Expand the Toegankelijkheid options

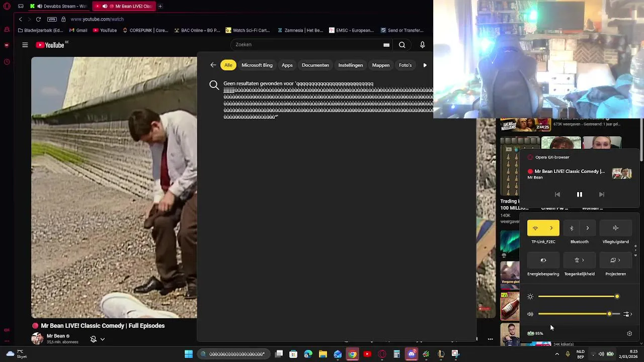(x=579, y=260)
